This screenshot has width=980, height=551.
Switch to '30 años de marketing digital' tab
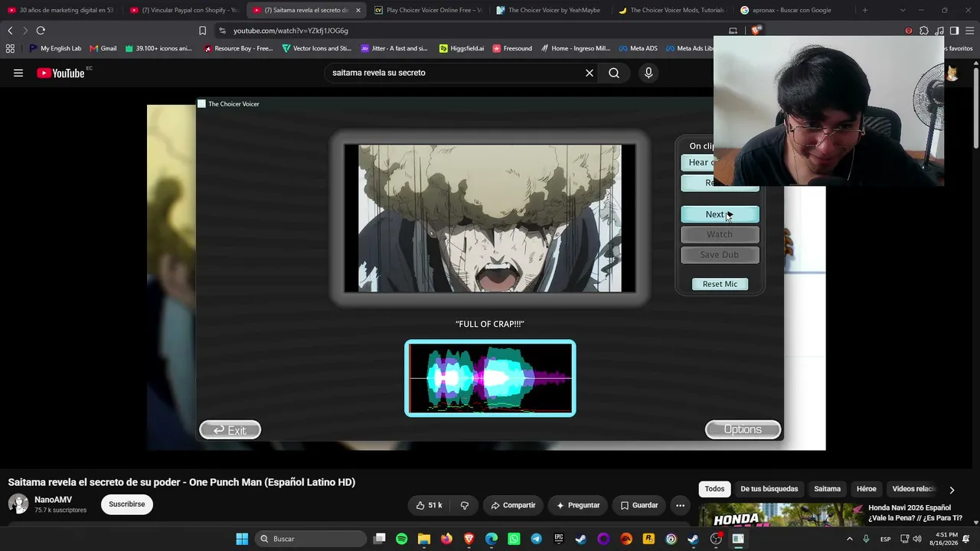(61, 10)
